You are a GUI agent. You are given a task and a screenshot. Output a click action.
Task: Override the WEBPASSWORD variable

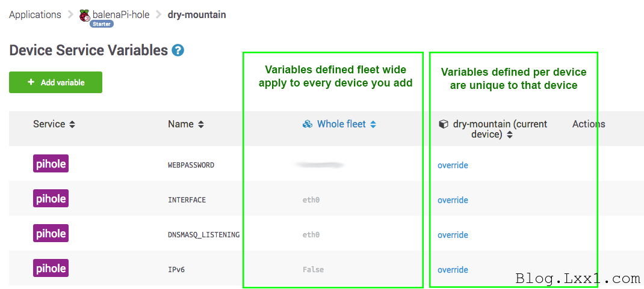pyautogui.click(x=453, y=165)
